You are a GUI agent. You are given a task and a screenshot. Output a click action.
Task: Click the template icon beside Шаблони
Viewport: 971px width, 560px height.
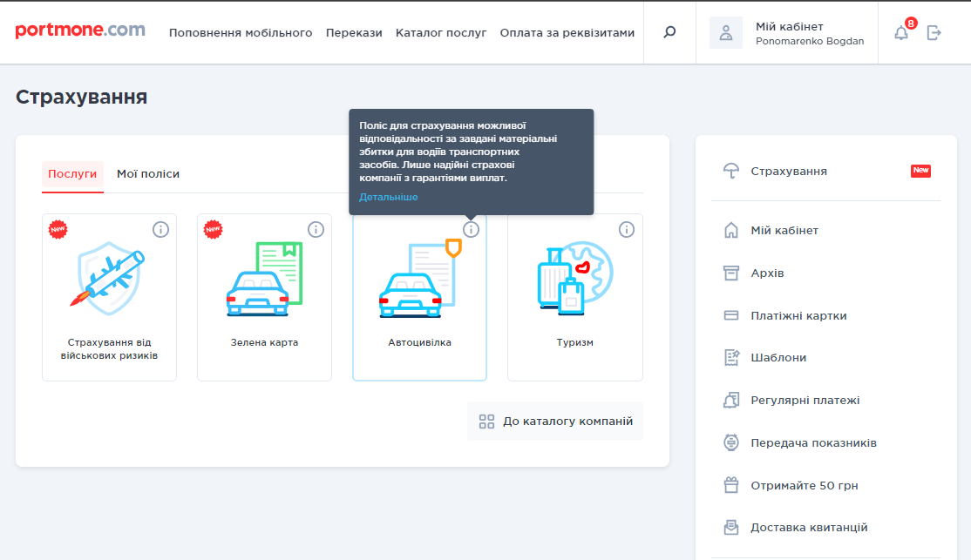point(731,358)
